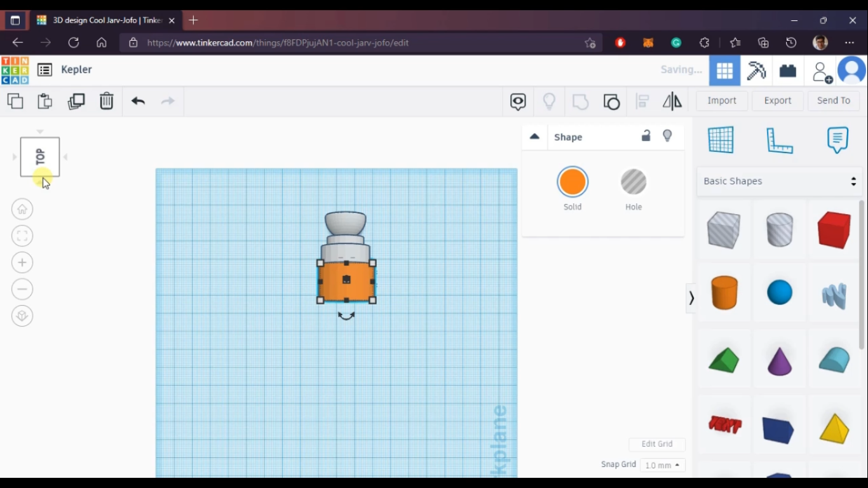868x488 pixels.
Task: Undo the last action
Action: pos(138,101)
